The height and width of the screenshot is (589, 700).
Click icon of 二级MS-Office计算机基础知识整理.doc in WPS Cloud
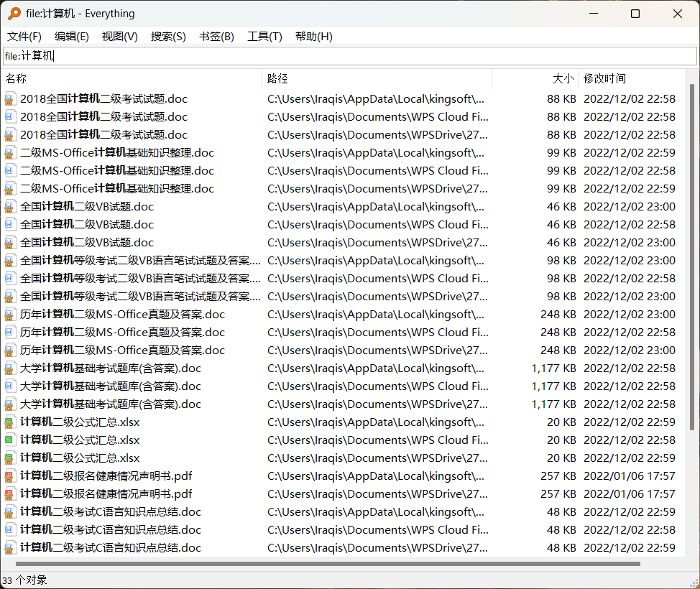point(9,171)
